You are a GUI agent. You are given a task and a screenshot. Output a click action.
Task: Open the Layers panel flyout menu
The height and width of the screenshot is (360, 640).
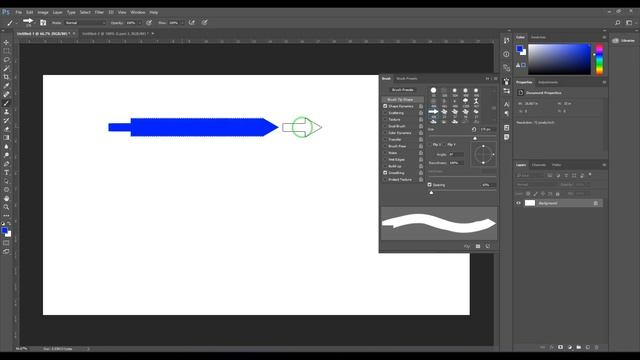click(604, 165)
